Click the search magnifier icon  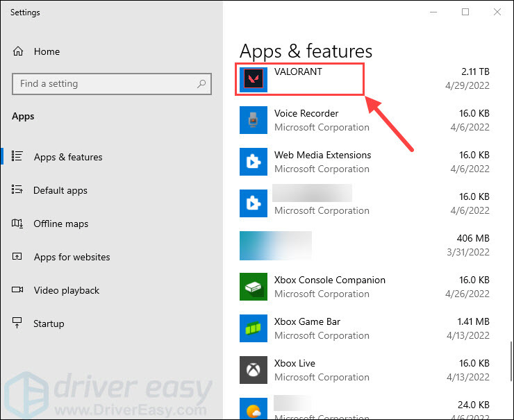click(201, 83)
